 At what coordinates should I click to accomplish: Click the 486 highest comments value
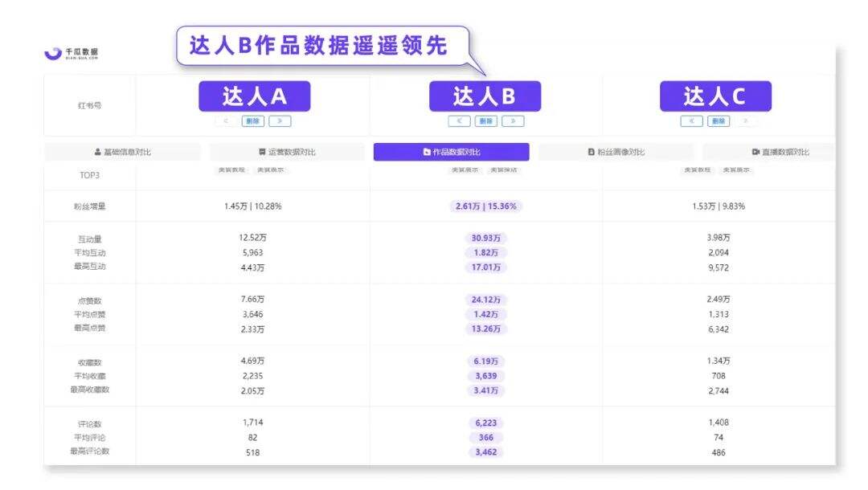[x=719, y=452]
